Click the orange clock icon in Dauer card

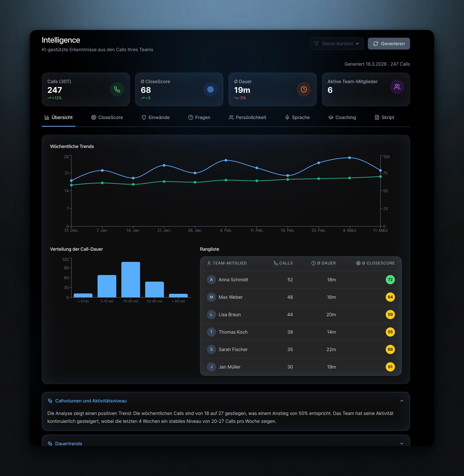click(x=304, y=89)
